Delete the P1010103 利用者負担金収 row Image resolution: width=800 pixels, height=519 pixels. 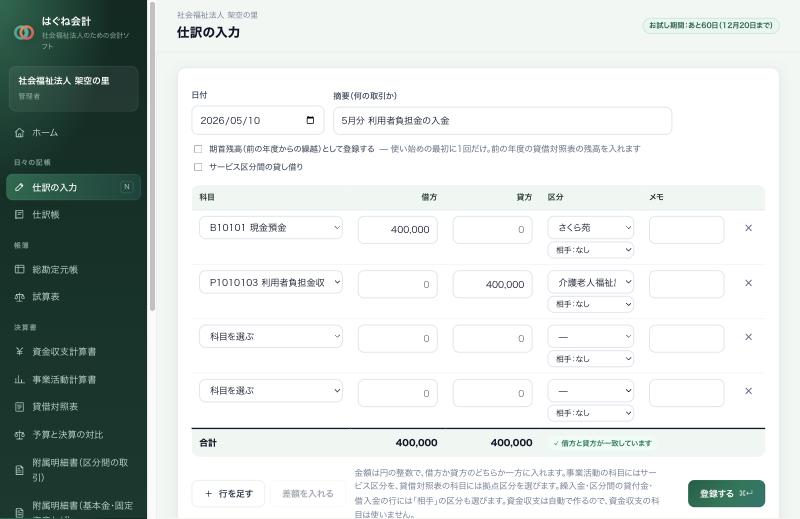click(x=748, y=283)
